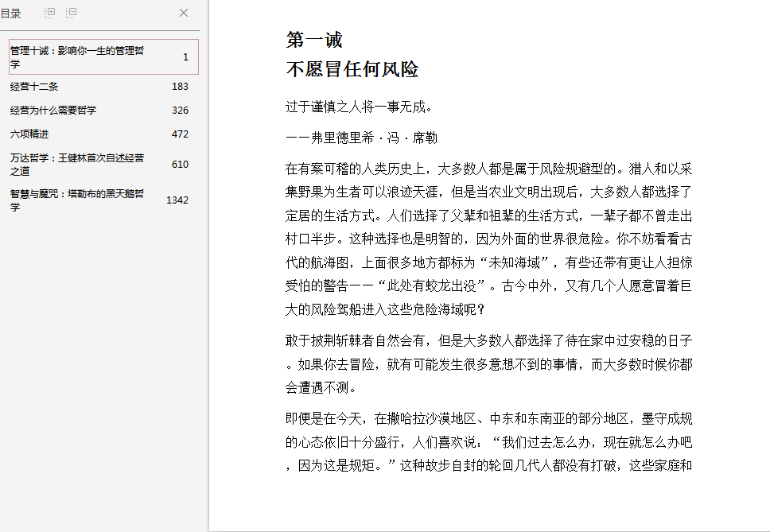
Task: Go to 经营为什么需要哲学 entry
Action: [53, 111]
